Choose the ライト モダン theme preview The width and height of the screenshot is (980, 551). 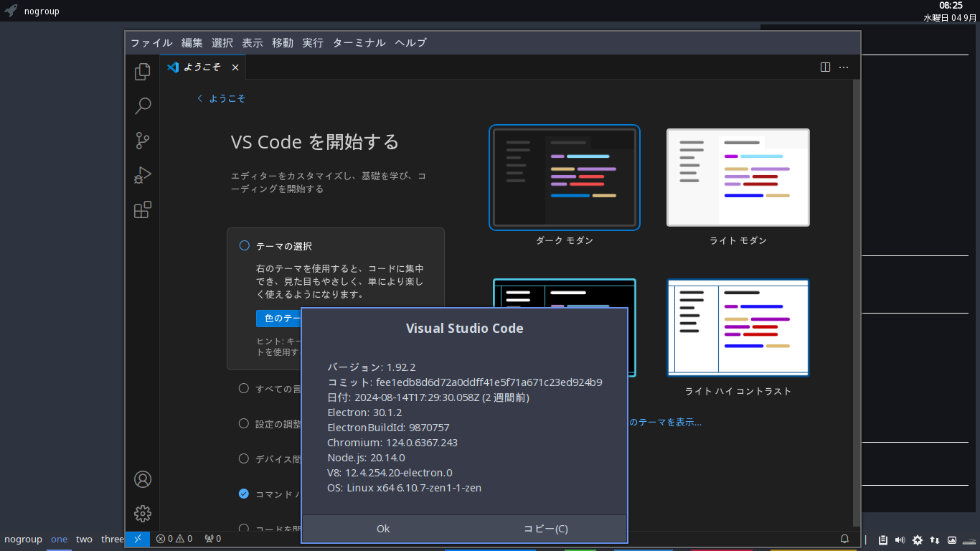[738, 178]
